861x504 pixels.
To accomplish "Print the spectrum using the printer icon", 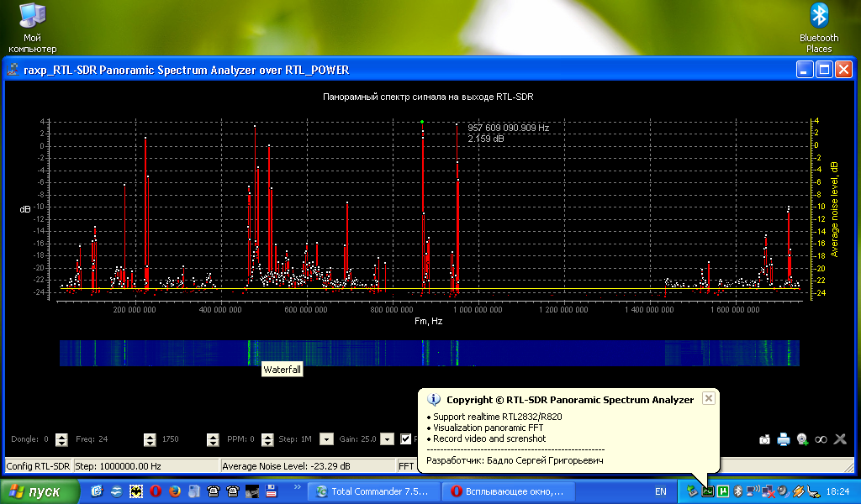I will tap(783, 438).
